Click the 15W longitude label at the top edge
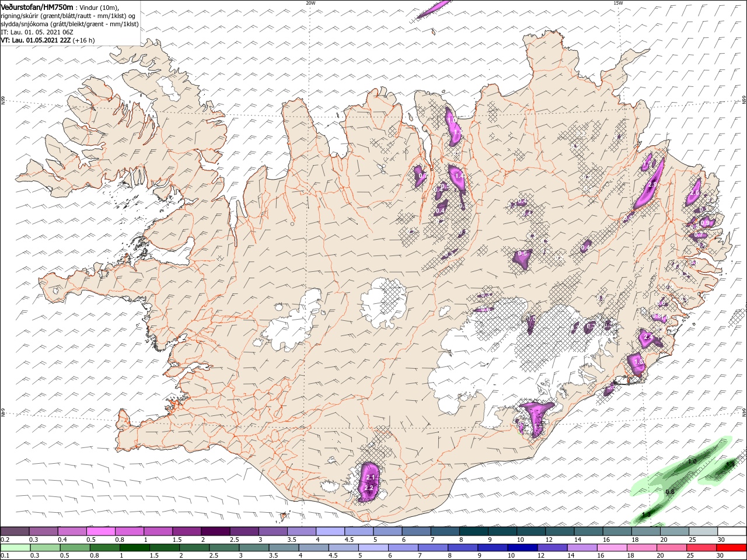The width and height of the screenshot is (747, 560). [x=618, y=3]
